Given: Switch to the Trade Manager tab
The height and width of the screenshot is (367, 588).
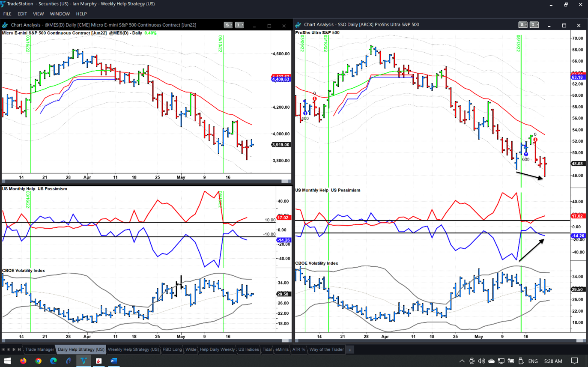Looking at the screenshot, I should tap(39, 349).
